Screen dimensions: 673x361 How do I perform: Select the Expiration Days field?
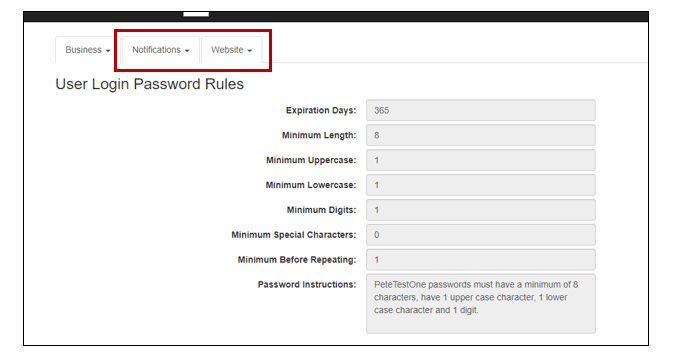point(481,110)
